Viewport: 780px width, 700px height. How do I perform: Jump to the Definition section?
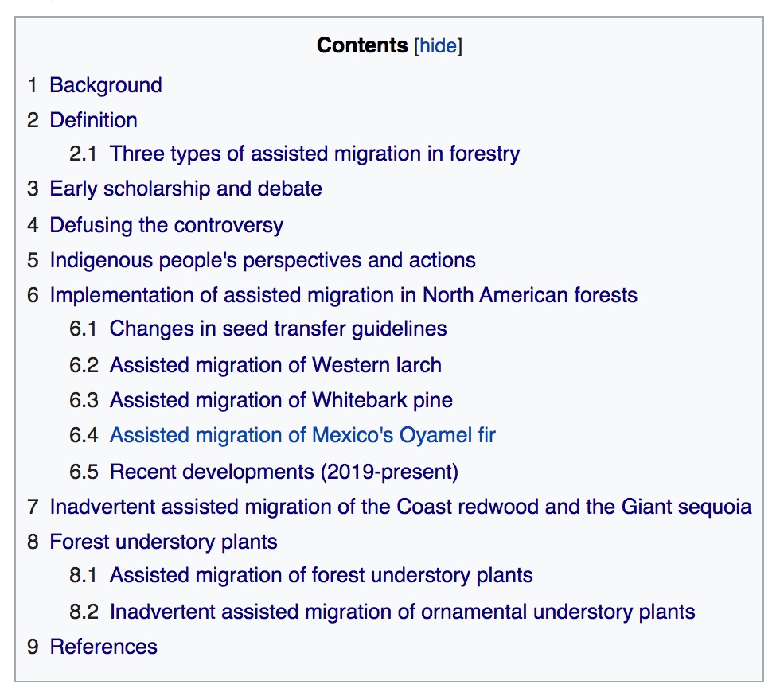click(94, 120)
